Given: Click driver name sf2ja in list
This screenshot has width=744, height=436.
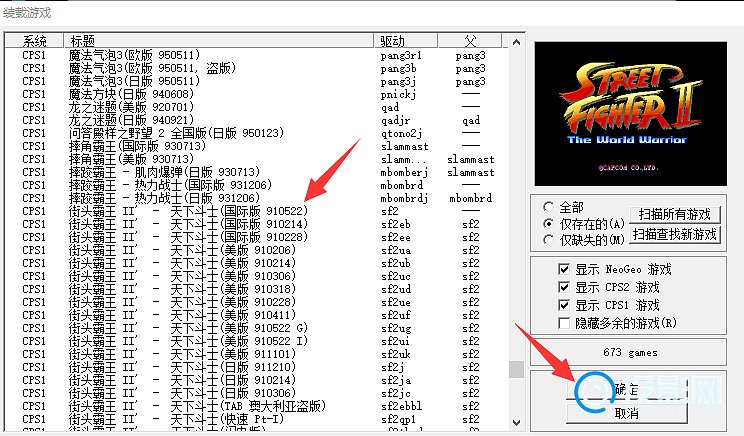Looking at the screenshot, I should 396,380.
